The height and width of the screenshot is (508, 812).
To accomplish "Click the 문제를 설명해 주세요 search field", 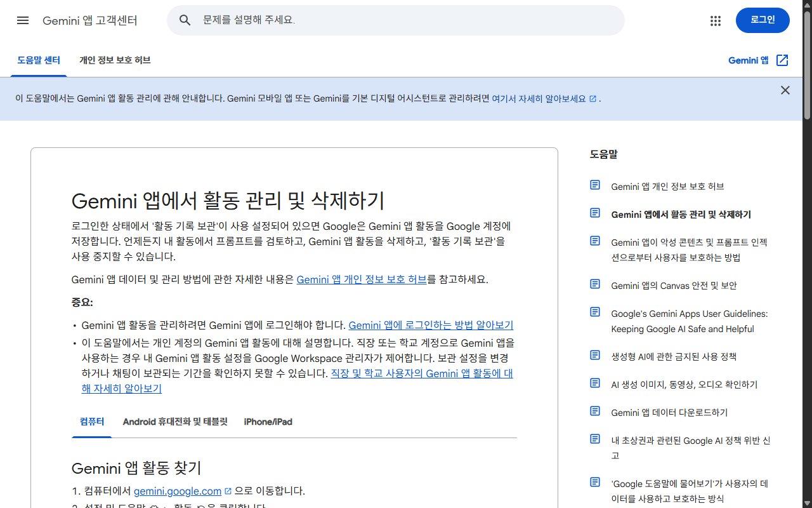I will click(x=396, y=20).
